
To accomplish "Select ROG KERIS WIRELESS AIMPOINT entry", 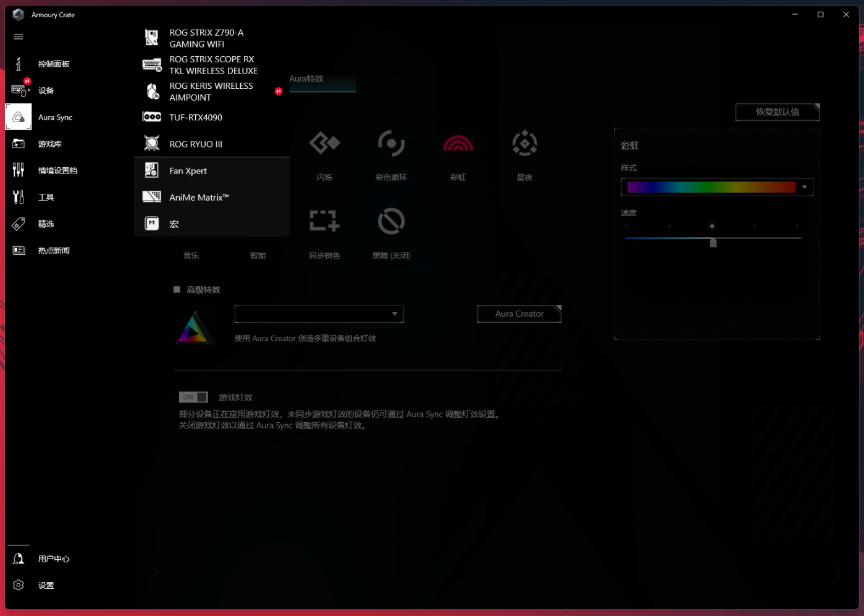I will (212, 91).
